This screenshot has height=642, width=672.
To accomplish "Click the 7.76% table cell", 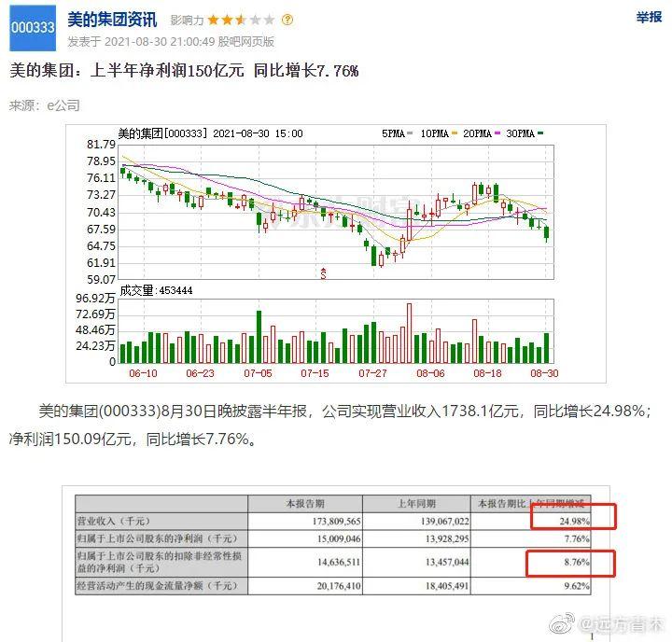I will pos(577,538).
